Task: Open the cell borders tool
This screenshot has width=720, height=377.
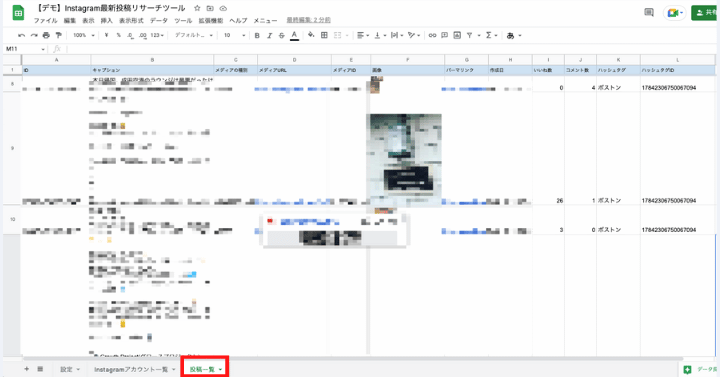Action: click(x=324, y=35)
